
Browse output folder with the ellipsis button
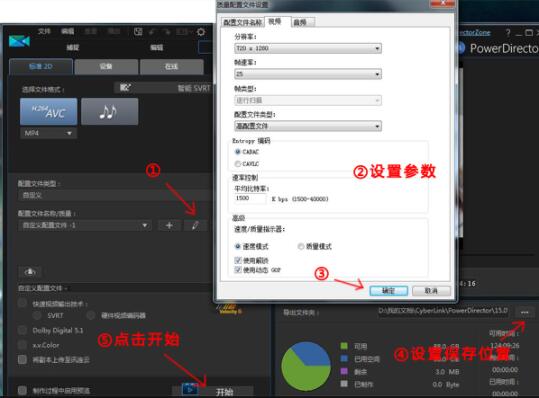524,312
